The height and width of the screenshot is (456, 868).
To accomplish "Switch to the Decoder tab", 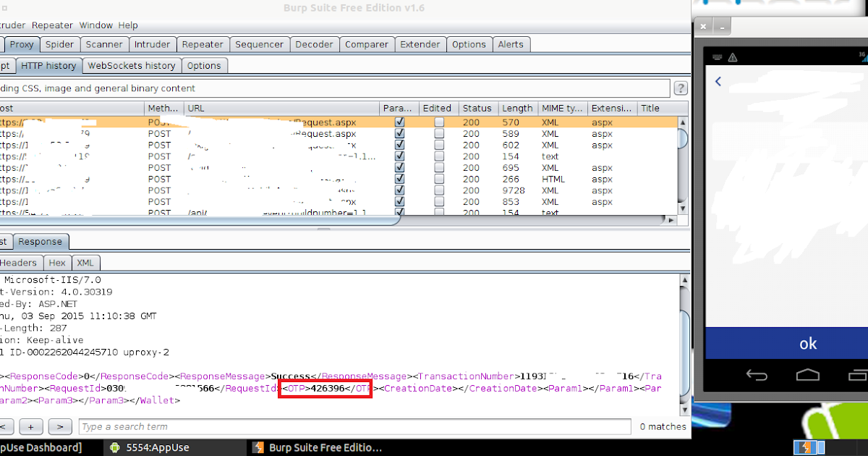I will 314,44.
